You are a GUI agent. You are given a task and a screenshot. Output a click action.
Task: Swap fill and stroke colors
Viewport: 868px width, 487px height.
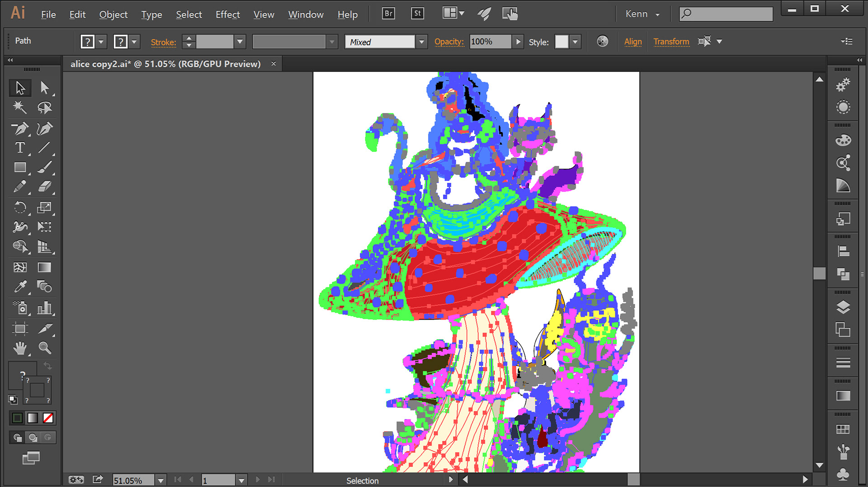coord(47,365)
